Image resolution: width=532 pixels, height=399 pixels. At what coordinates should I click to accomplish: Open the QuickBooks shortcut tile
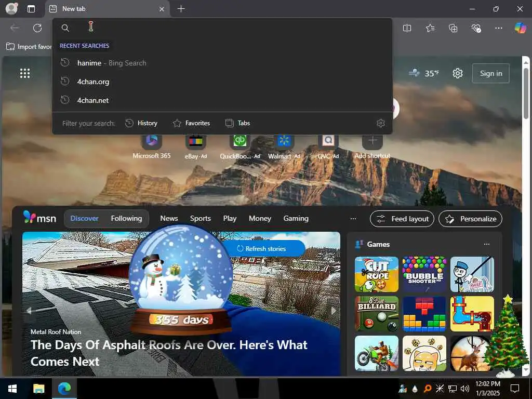point(240,146)
